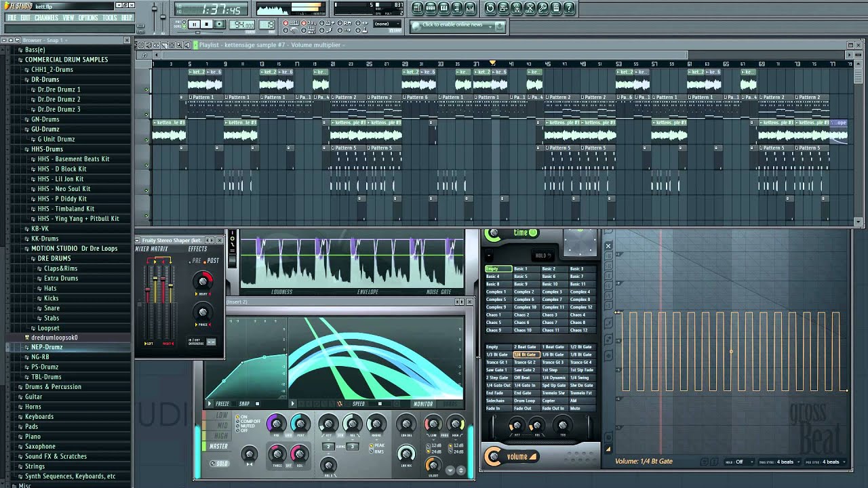The image size is (868, 488).
Task: Open the Mixer view toolbar button
Action: pos(470,8)
